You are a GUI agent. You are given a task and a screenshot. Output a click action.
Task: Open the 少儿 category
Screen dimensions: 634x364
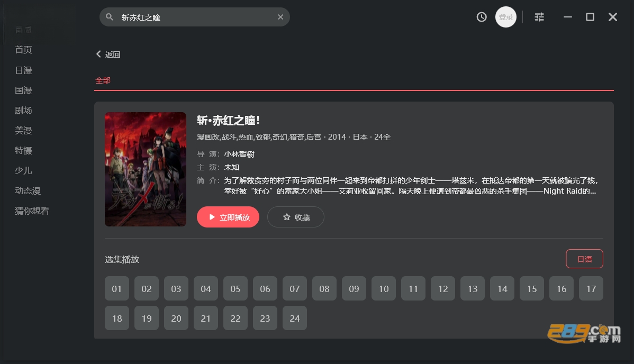[23, 171]
